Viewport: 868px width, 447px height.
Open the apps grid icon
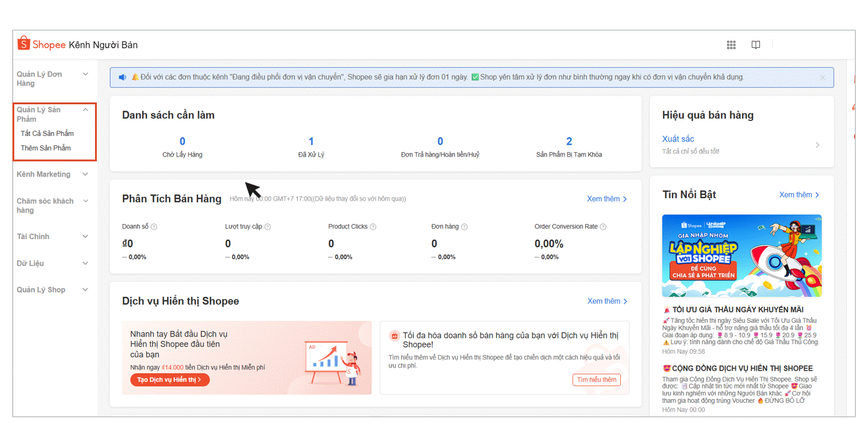point(731,45)
